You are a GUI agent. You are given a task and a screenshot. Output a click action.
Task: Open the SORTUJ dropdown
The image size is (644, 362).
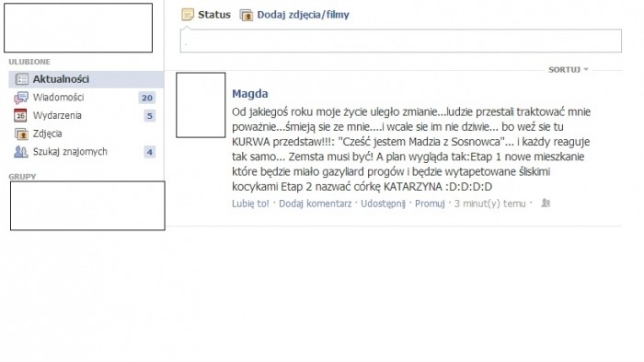(568, 69)
